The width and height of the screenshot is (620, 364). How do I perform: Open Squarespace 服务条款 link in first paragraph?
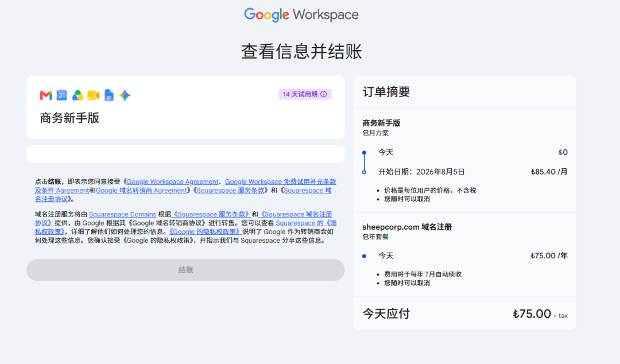click(x=231, y=190)
